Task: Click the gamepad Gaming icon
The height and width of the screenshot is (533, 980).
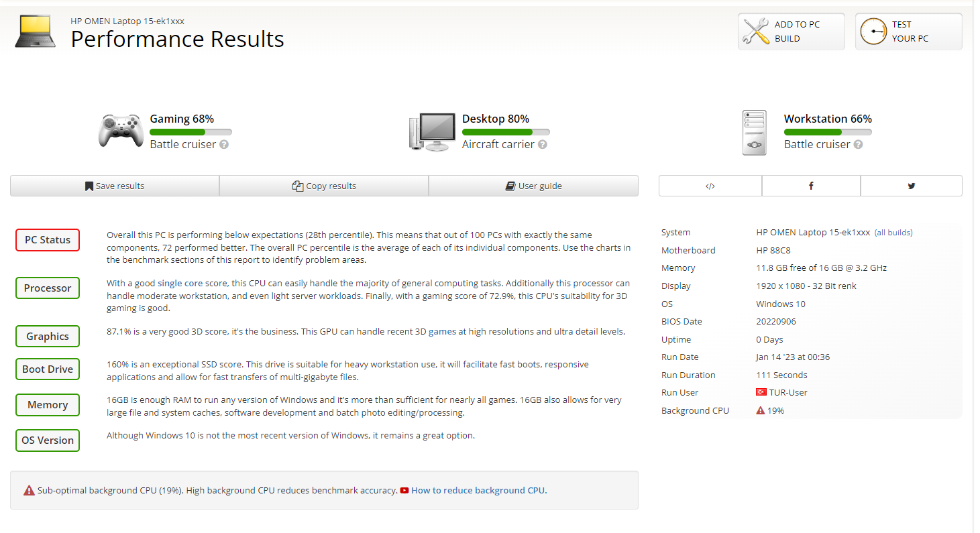Action: coord(121,130)
